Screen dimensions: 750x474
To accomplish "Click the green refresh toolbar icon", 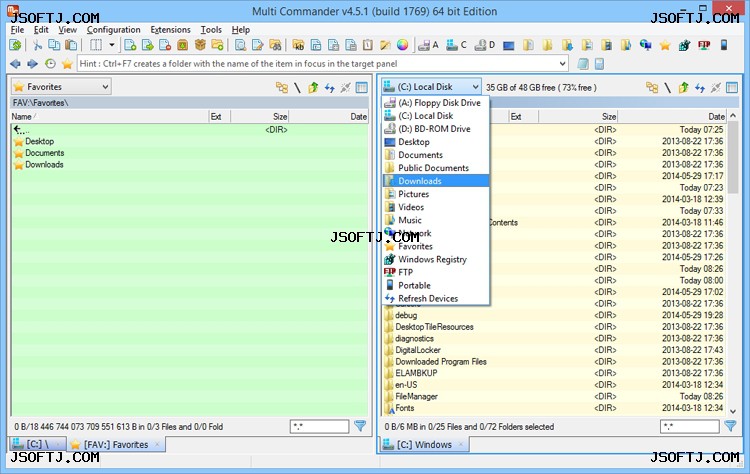I will 15,45.
